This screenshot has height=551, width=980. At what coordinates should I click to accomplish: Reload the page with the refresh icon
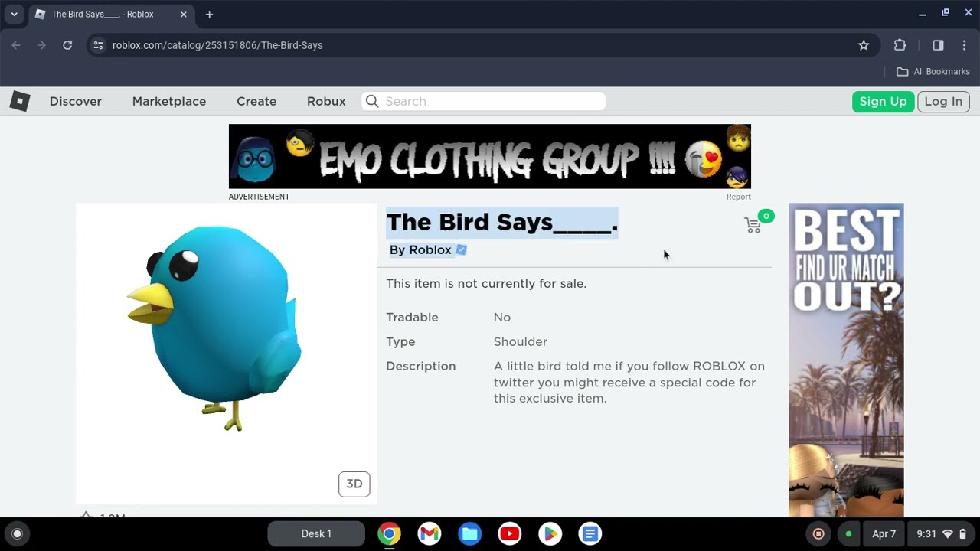pos(67,45)
